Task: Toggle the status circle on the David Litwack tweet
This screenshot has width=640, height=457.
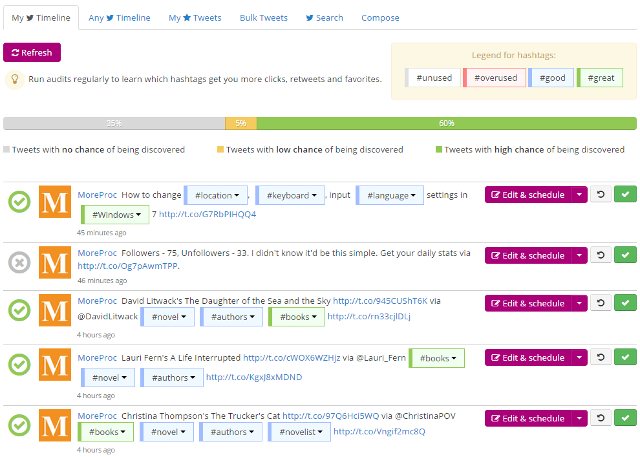Action: [x=18, y=310]
